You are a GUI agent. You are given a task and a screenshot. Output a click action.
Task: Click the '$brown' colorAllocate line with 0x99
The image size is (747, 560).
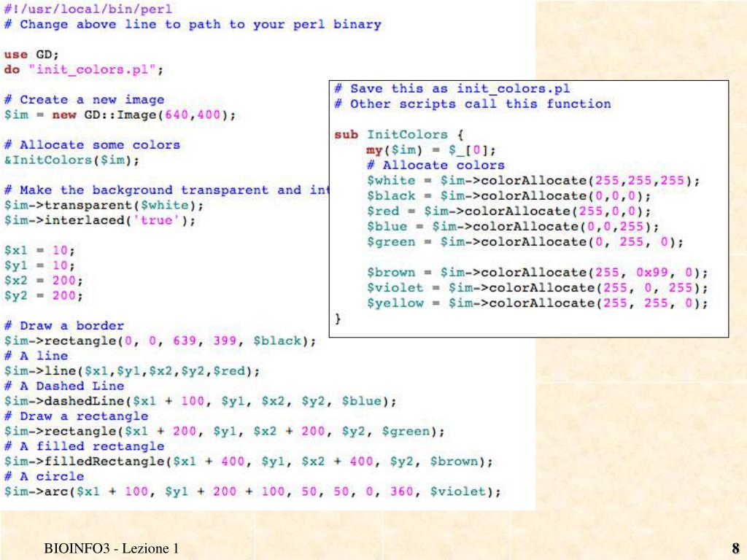pyautogui.click(x=538, y=273)
